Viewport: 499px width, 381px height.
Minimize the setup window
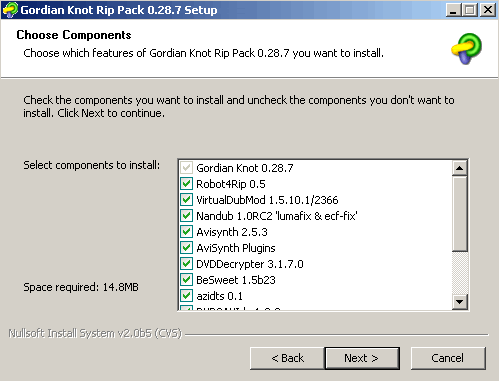click(x=453, y=10)
